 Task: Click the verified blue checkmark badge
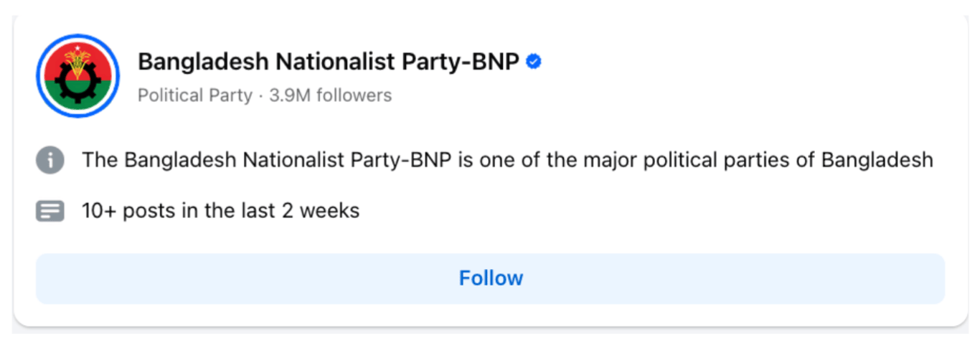(533, 62)
